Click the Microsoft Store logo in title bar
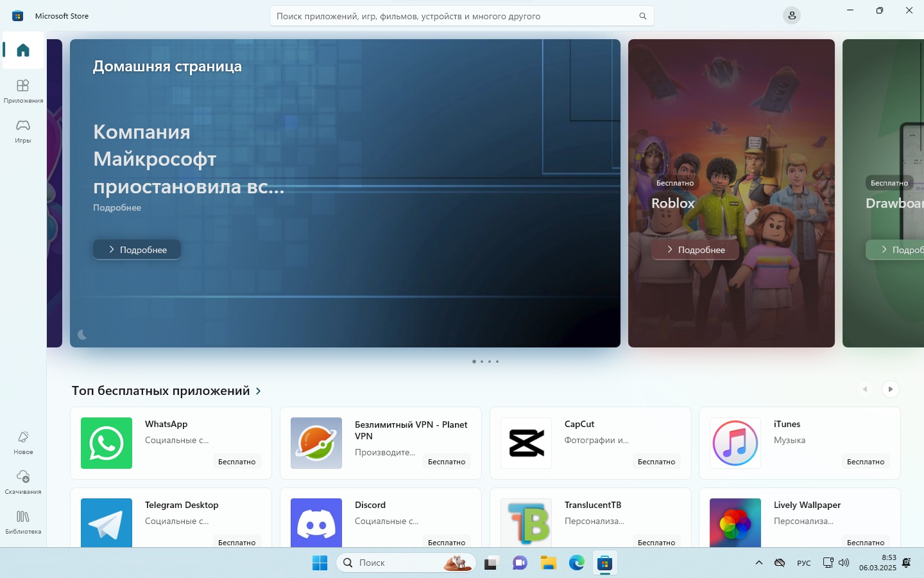Viewport: 924px width, 578px height. [17, 15]
